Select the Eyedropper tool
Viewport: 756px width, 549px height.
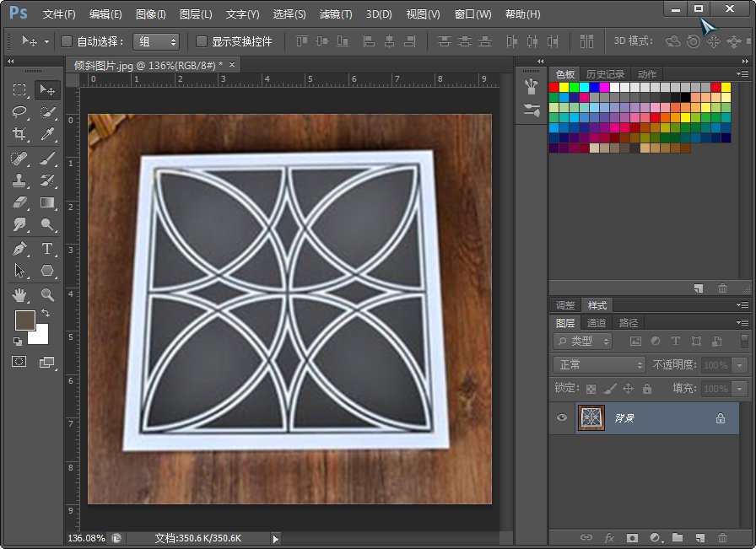(46, 133)
